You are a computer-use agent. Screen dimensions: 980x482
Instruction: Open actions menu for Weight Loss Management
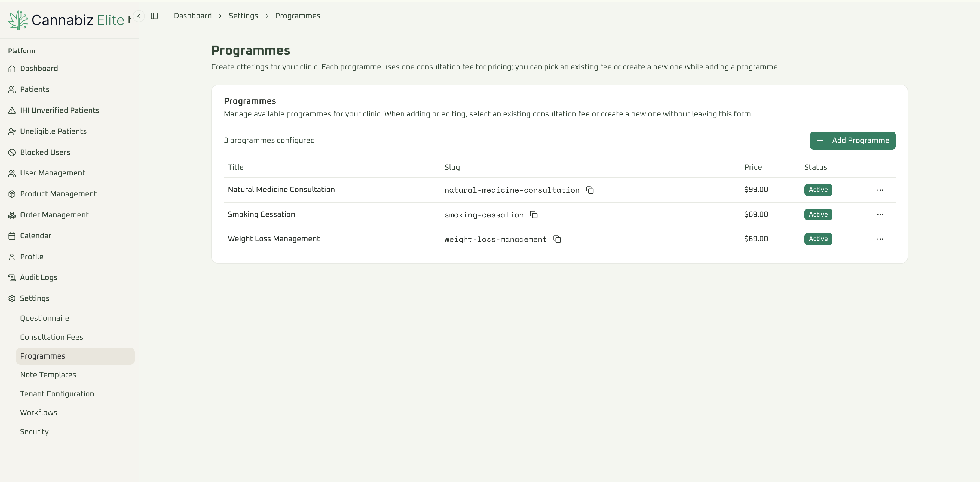880,239
